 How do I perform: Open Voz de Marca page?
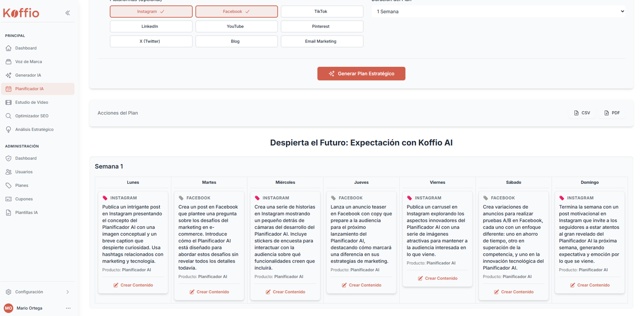38,62
